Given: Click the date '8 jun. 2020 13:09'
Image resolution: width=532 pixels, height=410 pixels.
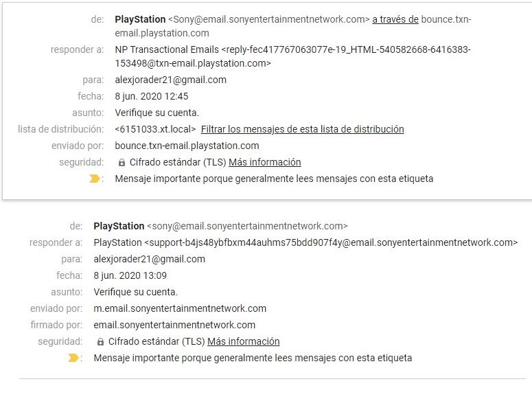Looking at the screenshot, I should coord(130,275).
